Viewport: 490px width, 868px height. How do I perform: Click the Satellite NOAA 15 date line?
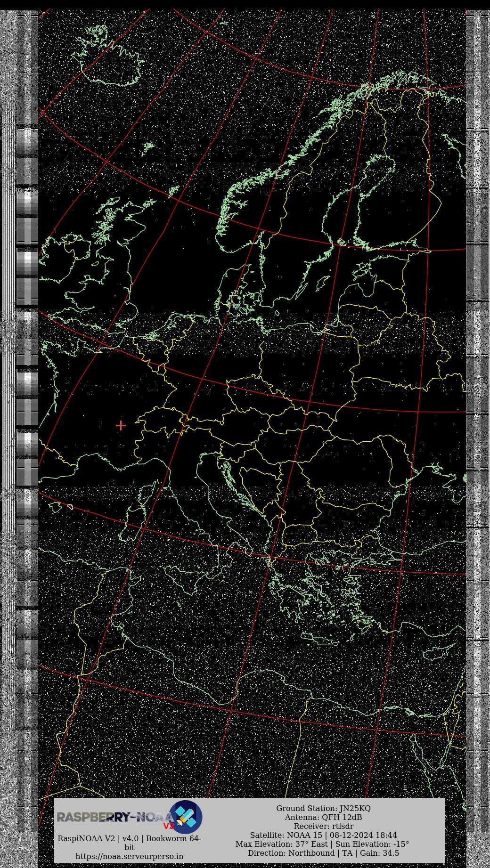tap(323, 835)
